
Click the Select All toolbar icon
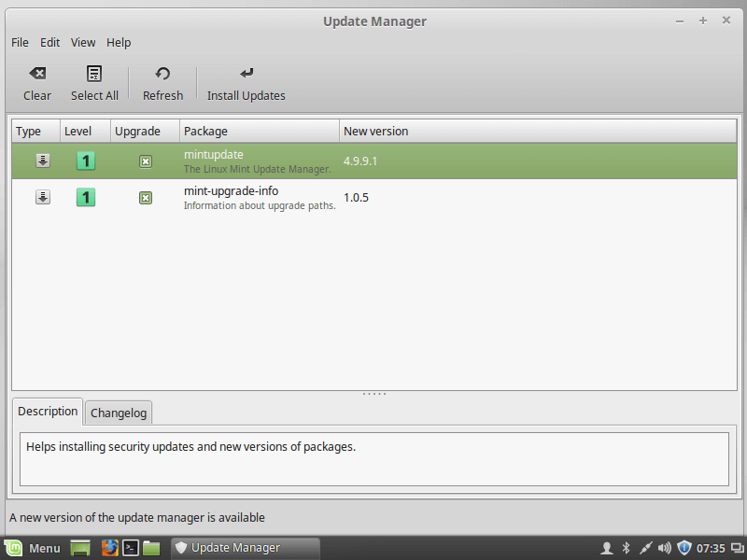(x=94, y=74)
